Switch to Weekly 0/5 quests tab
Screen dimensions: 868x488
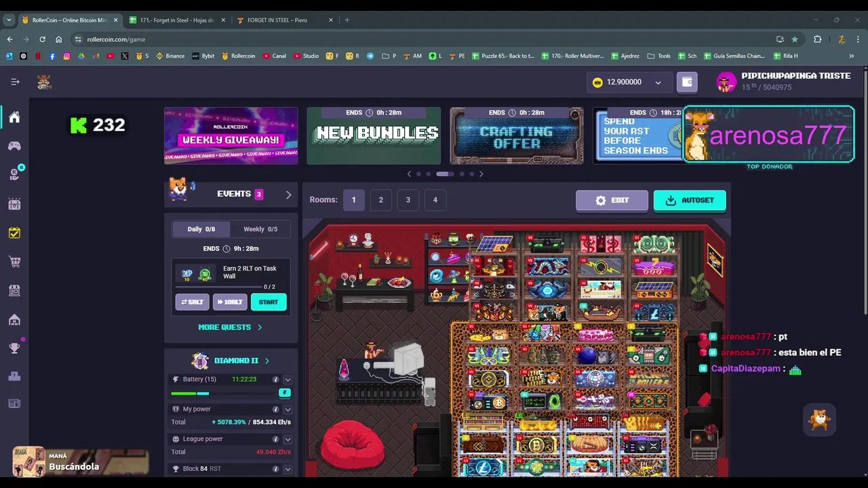pos(260,229)
